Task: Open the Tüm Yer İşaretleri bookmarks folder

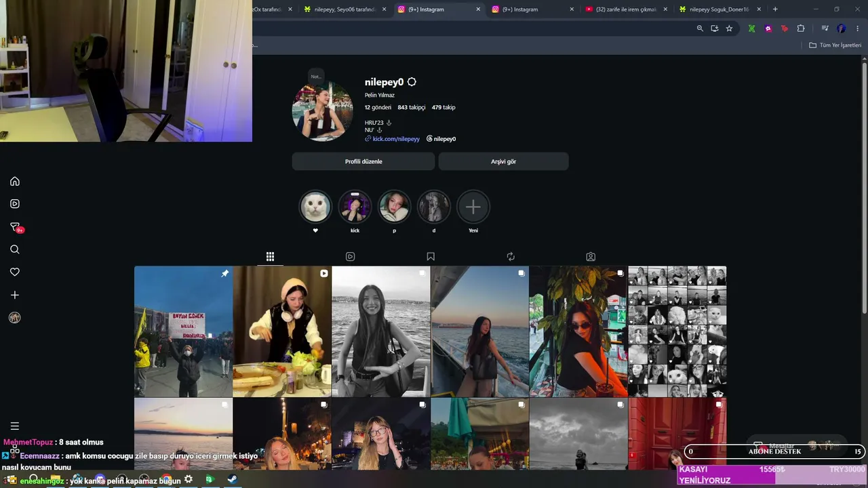Action: tap(835, 45)
